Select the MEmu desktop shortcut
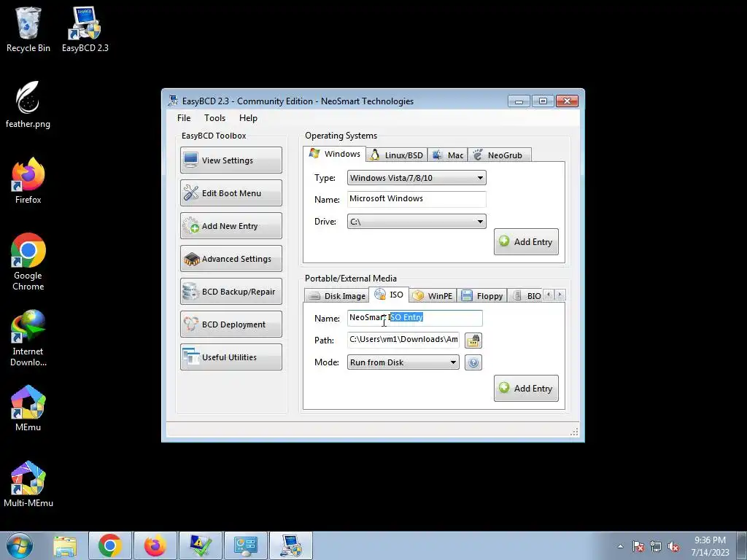The width and height of the screenshot is (747, 560). coord(28,408)
